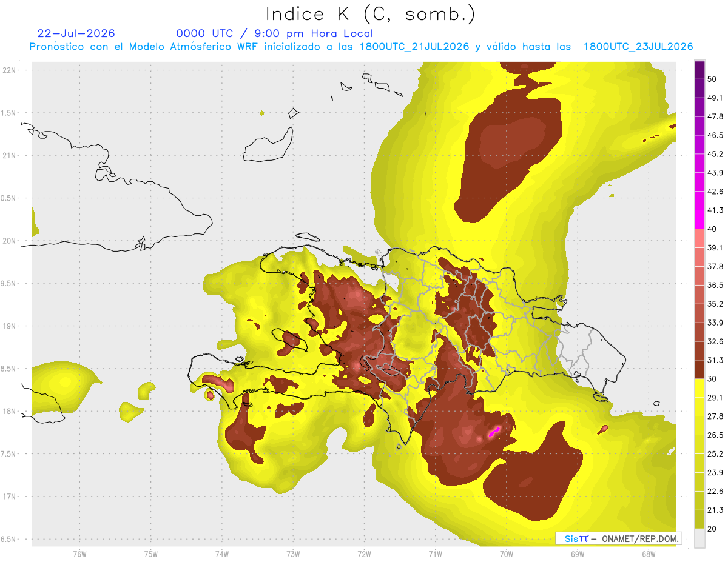
Task: Click the chart title "Indice K (C, somb.)"
Action: click(370, 13)
